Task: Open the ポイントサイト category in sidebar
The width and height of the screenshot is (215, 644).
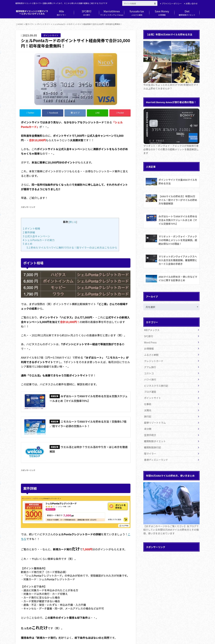Action: point(171,398)
